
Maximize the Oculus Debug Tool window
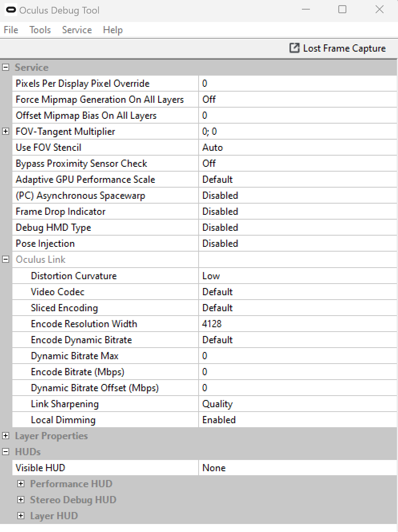342,9
